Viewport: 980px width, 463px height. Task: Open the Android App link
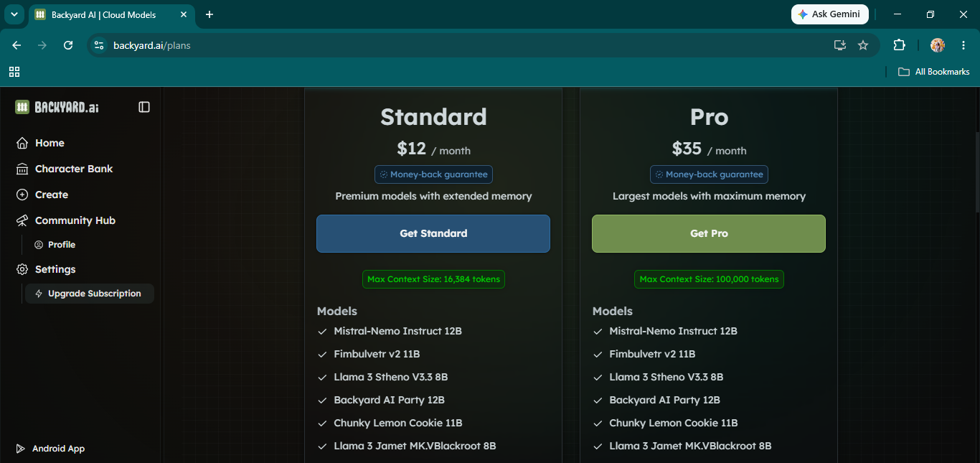(50, 449)
